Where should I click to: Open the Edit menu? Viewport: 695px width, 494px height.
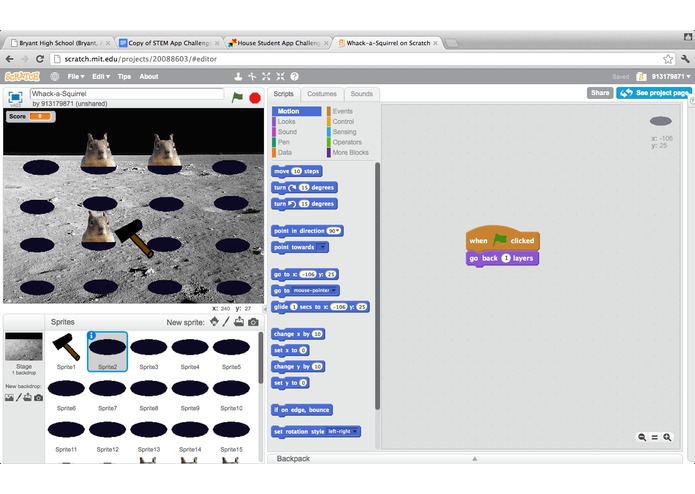(x=101, y=77)
